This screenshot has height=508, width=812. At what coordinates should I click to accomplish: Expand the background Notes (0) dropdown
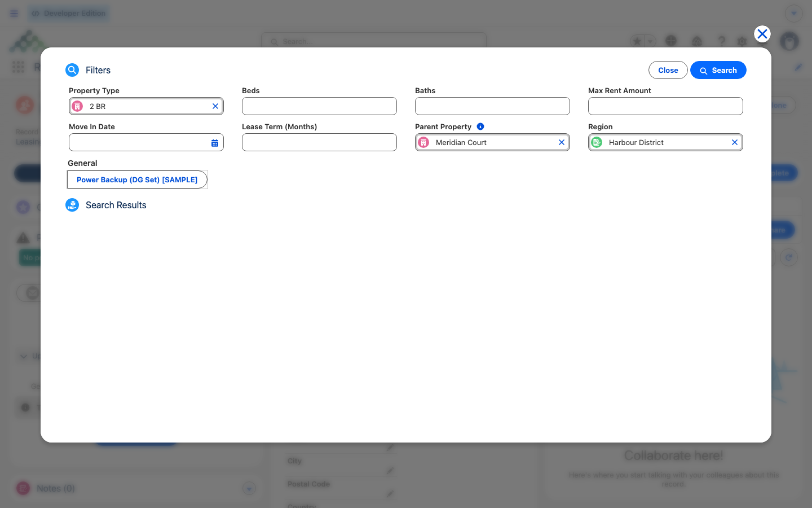click(249, 488)
